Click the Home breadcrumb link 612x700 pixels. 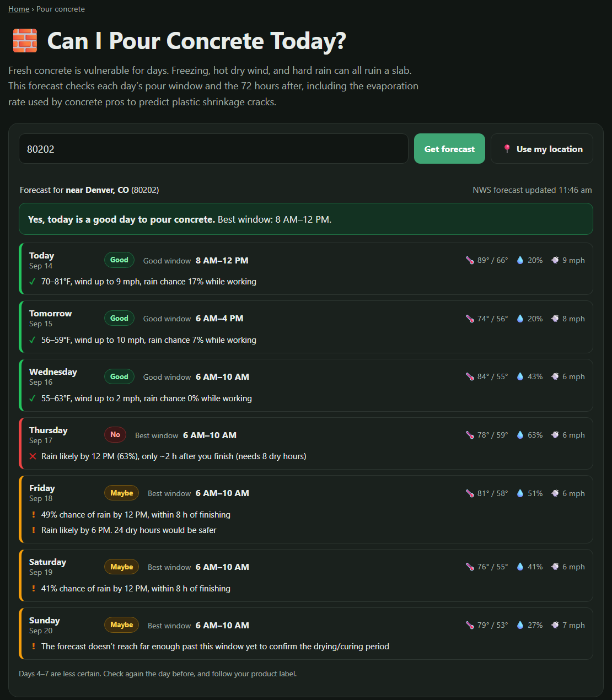19,9
